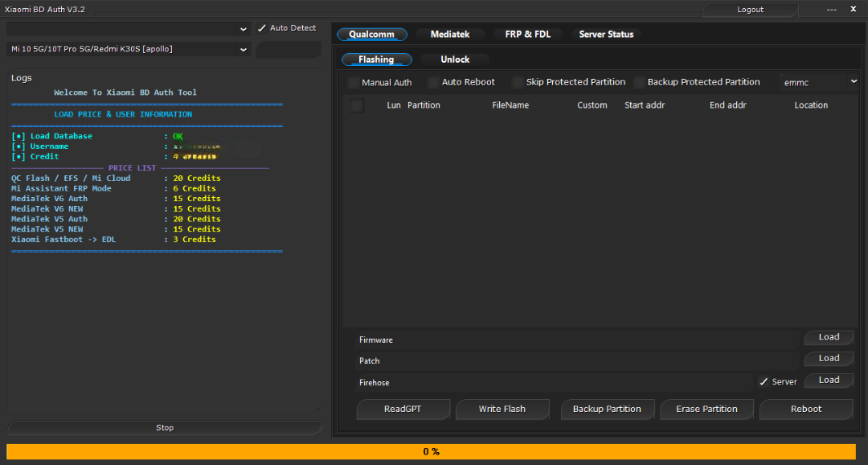The width and height of the screenshot is (868, 465).
Task: Check Skip Protected Partition
Action: click(x=518, y=83)
